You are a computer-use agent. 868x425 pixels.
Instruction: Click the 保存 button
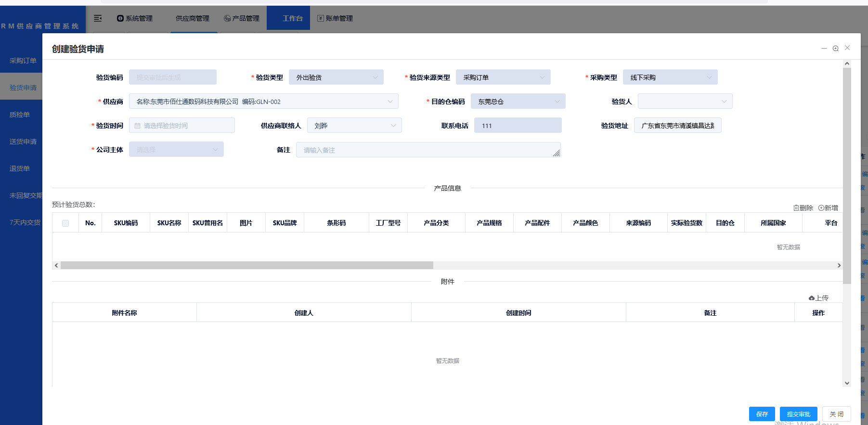pos(762,414)
